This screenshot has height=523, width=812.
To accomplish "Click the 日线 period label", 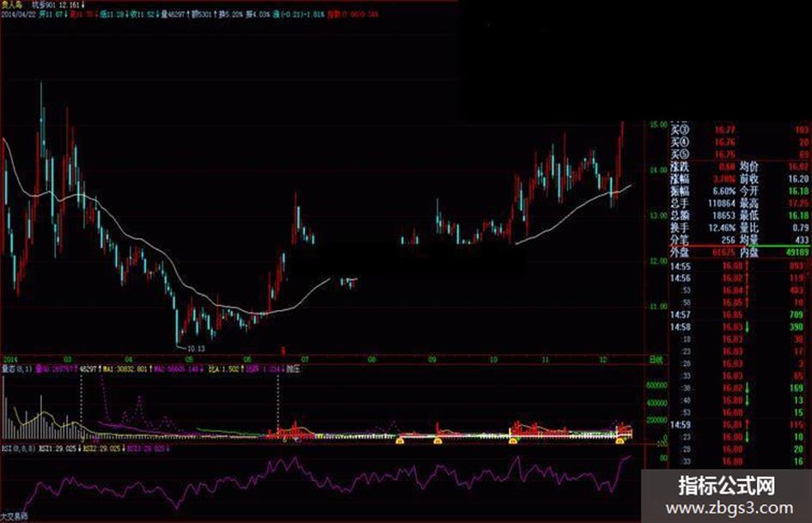I will click(656, 359).
